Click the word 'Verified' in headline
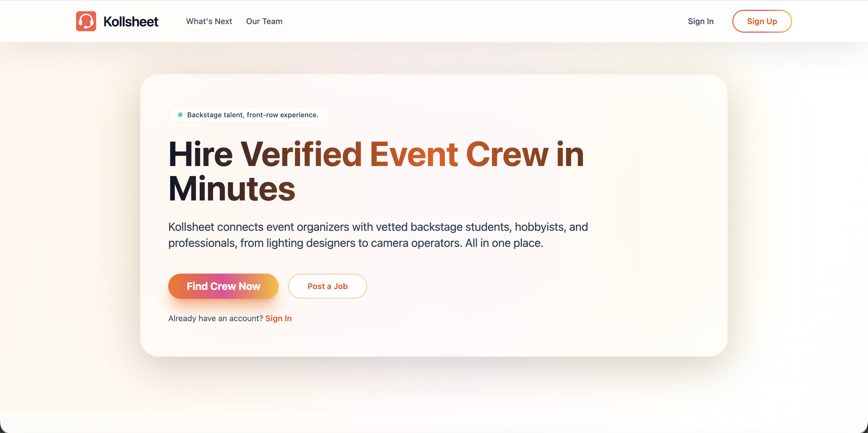The height and width of the screenshot is (433, 868). tap(301, 154)
